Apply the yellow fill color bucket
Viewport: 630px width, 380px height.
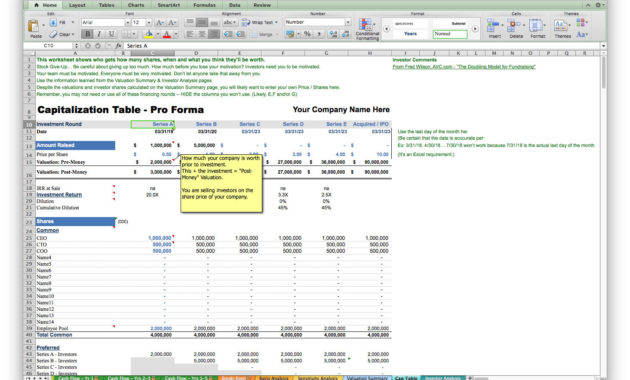[149, 34]
